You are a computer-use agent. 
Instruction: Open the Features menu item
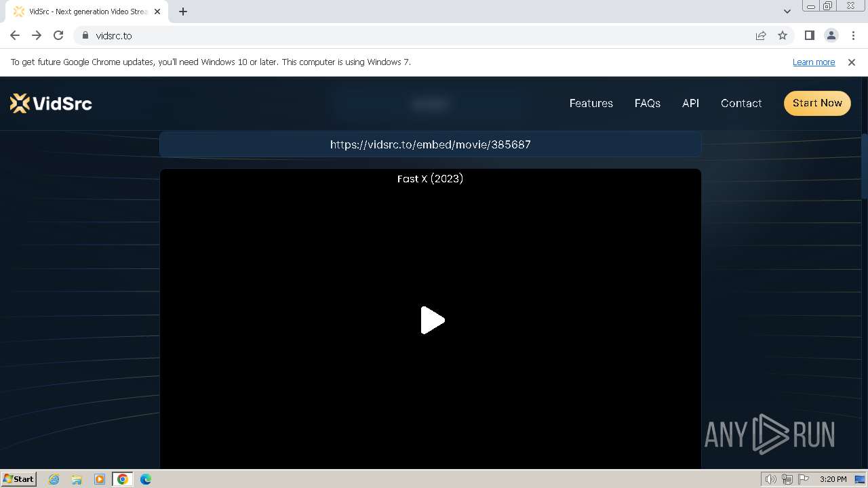(x=591, y=103)
